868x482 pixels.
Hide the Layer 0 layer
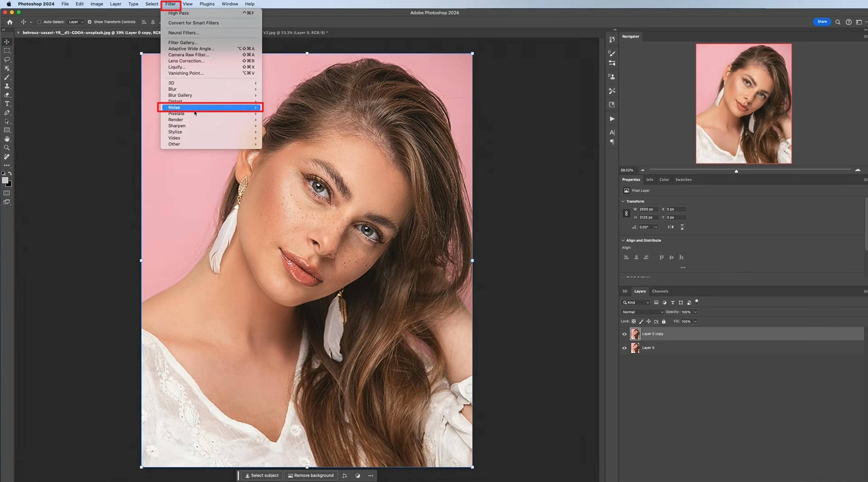pyautogui.click(x=624, y=348)
